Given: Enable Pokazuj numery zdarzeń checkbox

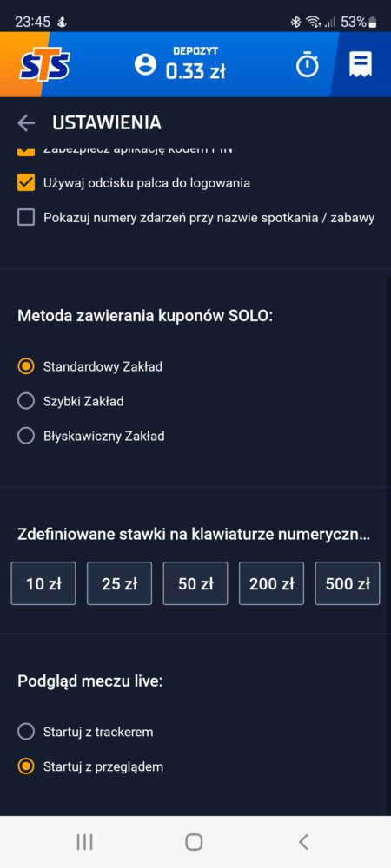Looking at the screenshot, I should click(26, 218).
